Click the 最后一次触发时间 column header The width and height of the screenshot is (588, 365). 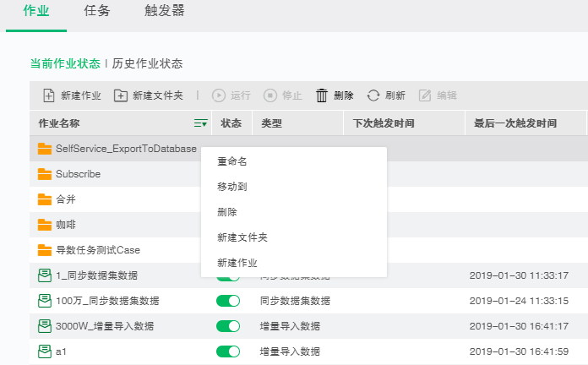point(514,123)
